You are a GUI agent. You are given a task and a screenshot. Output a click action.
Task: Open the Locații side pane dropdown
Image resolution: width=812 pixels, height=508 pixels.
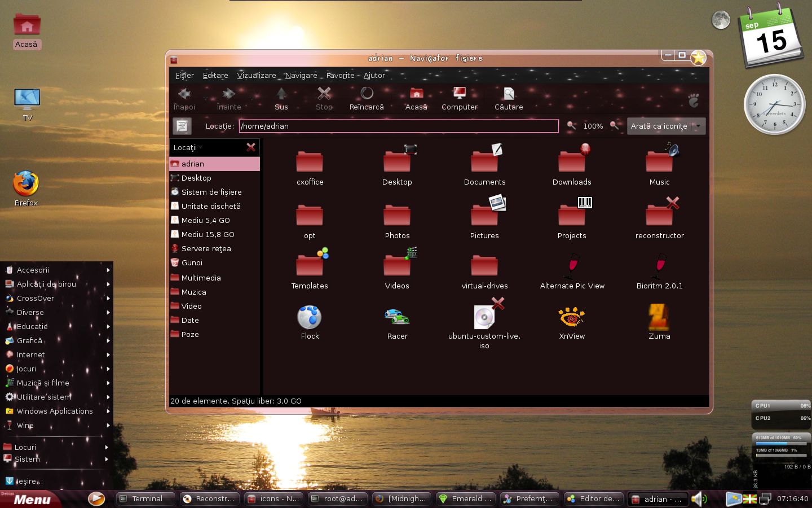(x=188, y=147)
